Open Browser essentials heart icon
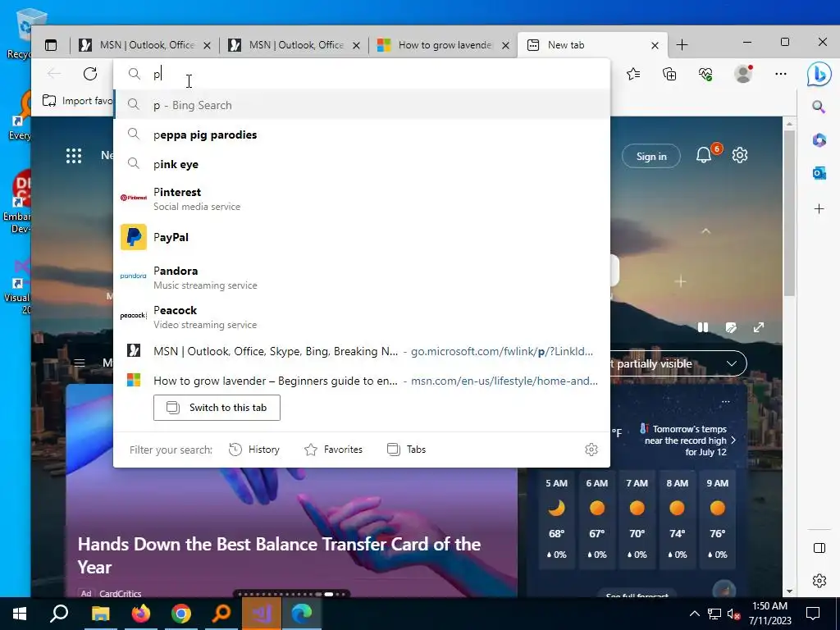This screenshot has width=840, height=630. (x=705, y=74)
